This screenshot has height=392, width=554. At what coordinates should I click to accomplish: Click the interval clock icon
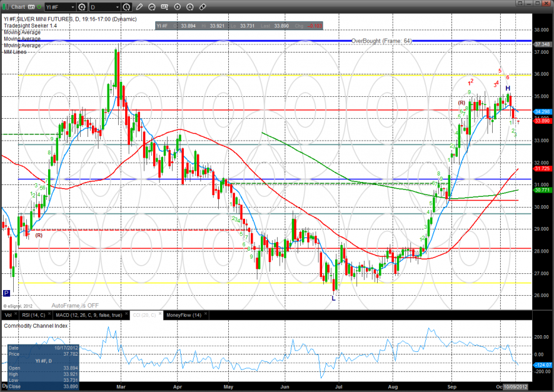click(x=127, y=8)
